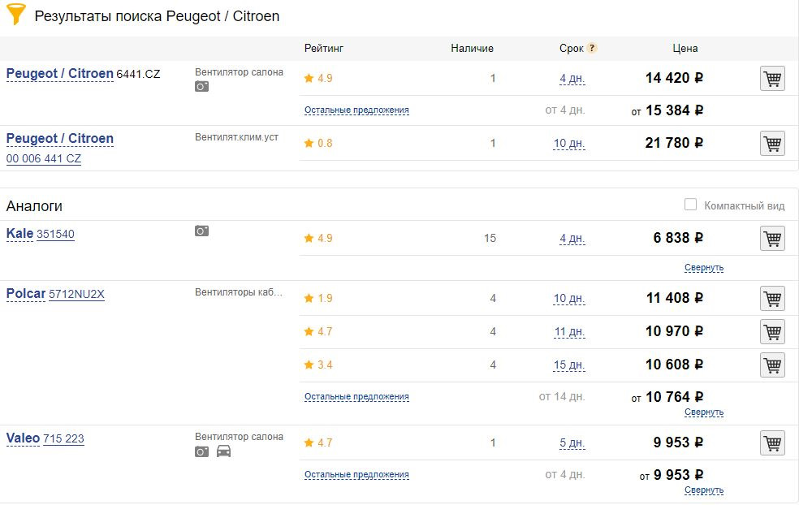Expand Остальные предложения for Peugeot 6441.CZ
The height and width of the screenshot is (505, 812).
pos(356,110)
